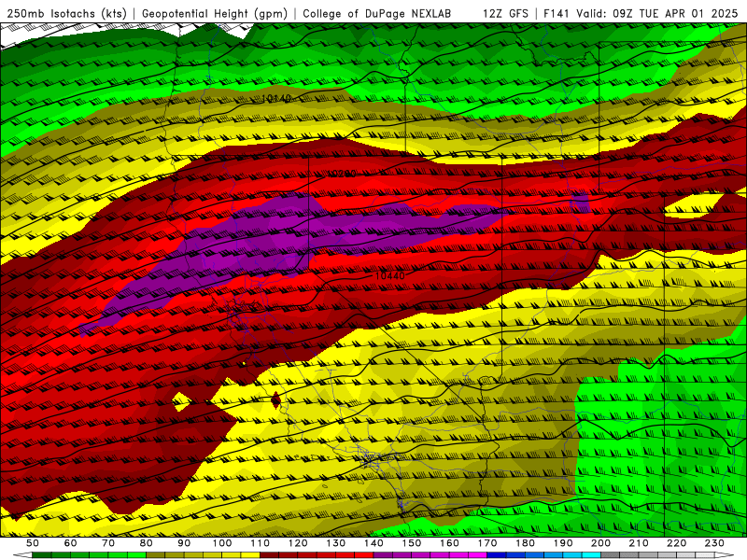Click the 'College of DuPage NEXLAB' label

(x=377, y=13)
